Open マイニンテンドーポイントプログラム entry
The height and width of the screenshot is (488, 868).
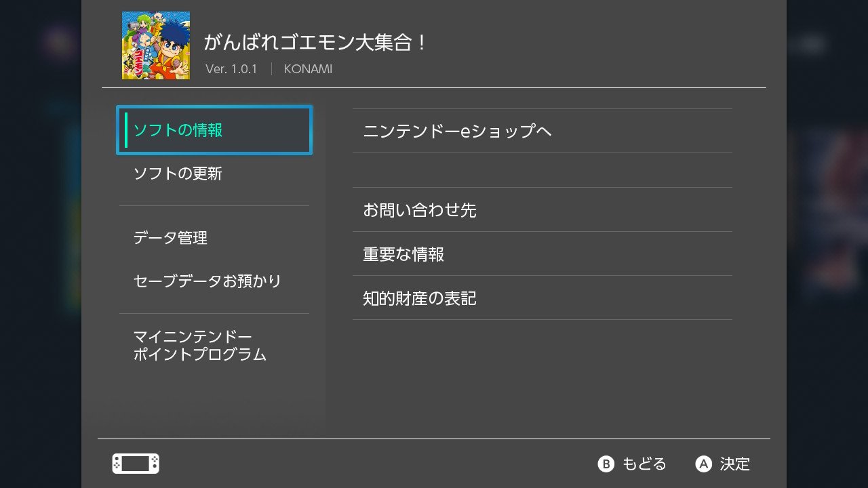pos(214,346)
